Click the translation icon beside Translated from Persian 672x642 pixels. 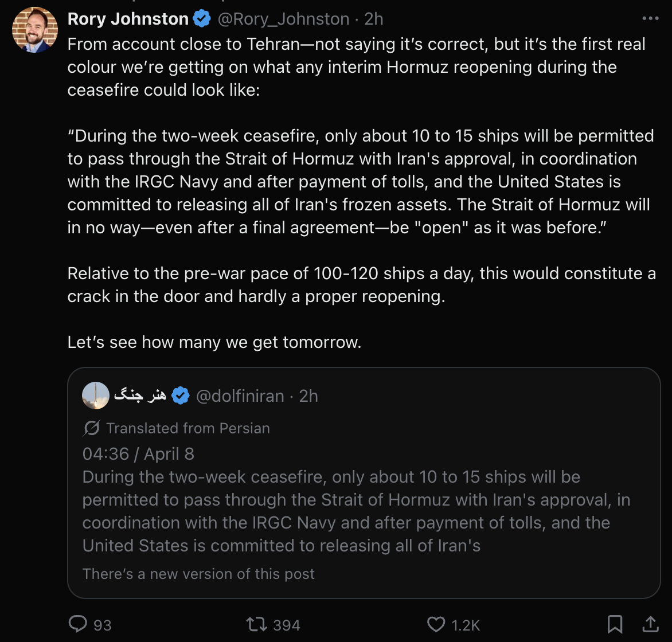tap(91, 428)
